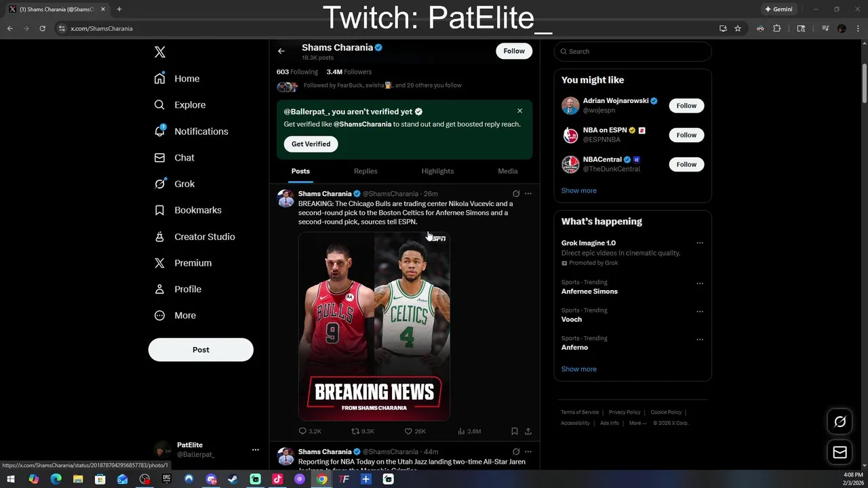Open the floating Grok button
The image size is (868, 488).
(840, 422)
